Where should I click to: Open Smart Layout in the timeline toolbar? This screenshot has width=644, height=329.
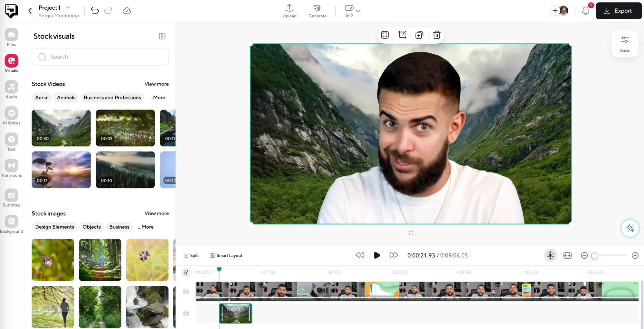226,255
